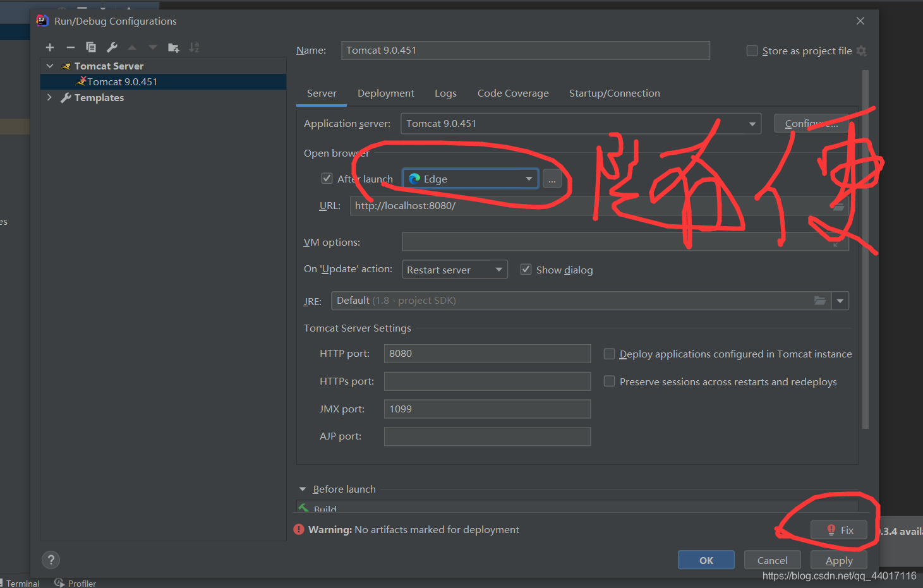Click the Fix button
Screen dimensions: 923x588
839,531
